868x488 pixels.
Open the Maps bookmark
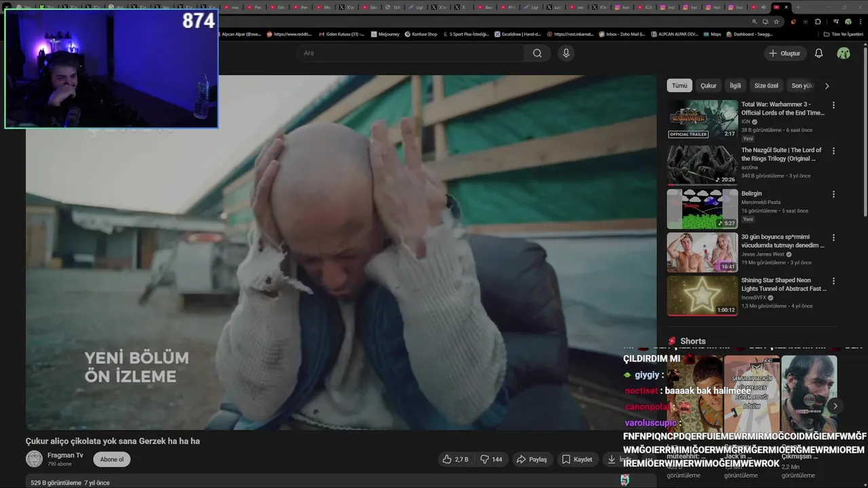pos(711,34)
